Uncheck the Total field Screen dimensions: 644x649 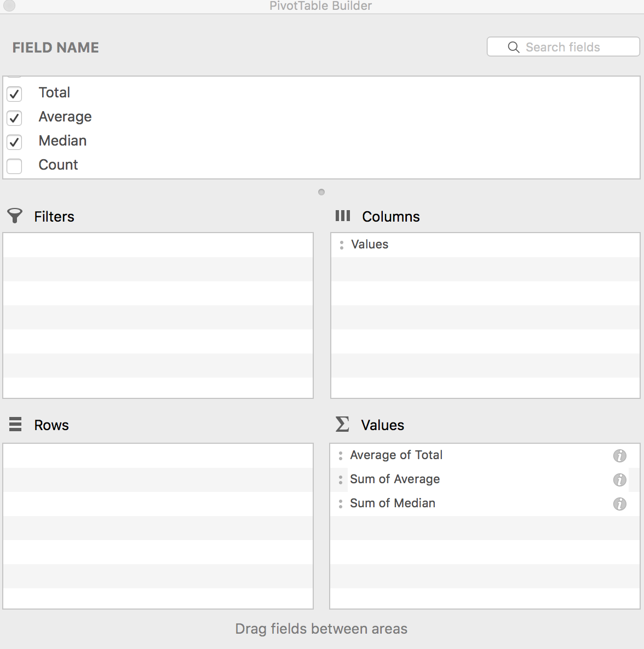(14, 94)
